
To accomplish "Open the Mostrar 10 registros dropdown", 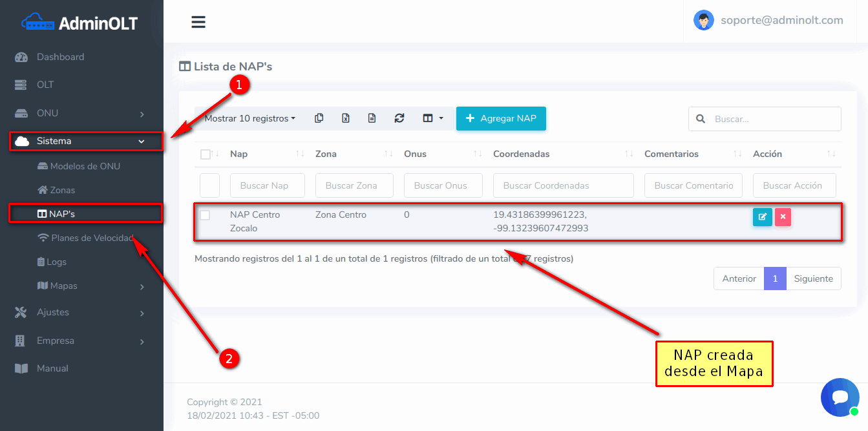I will [249, 118].
